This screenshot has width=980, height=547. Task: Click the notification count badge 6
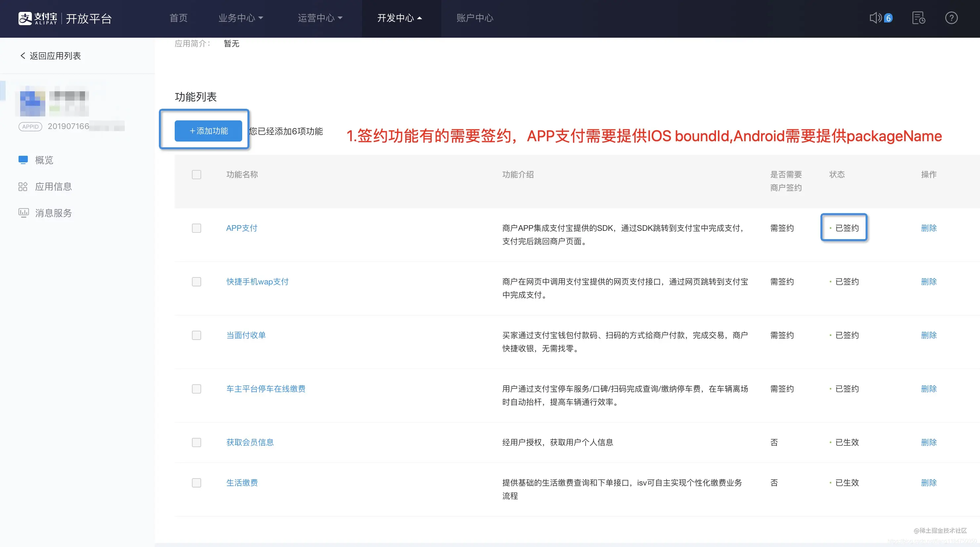[x=888, y=18]
